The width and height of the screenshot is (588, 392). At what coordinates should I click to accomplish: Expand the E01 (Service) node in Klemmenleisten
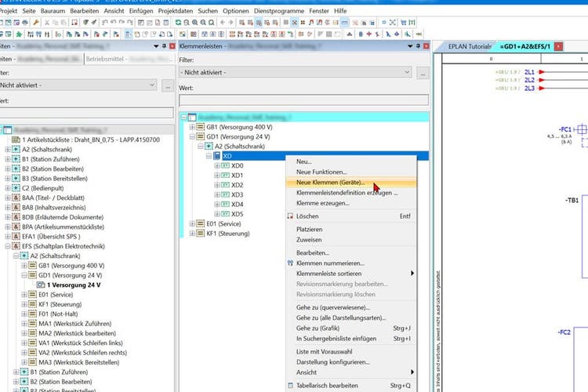point(191,223)
